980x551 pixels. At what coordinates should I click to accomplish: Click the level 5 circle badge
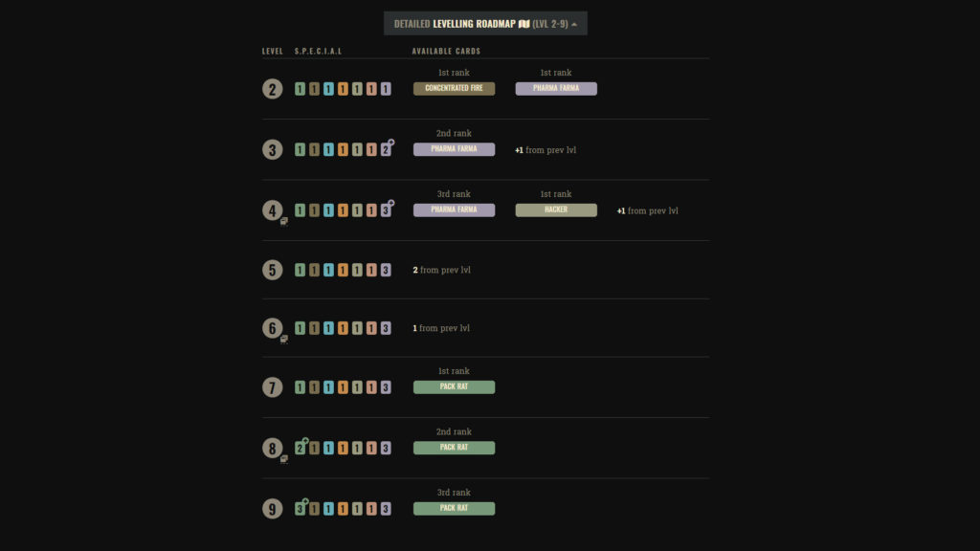click(x=273, y=270)
